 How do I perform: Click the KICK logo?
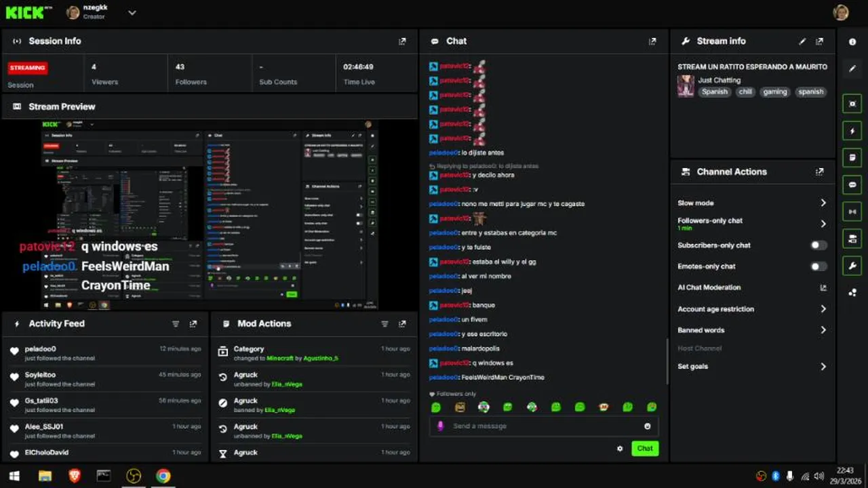tap(29, 12)
